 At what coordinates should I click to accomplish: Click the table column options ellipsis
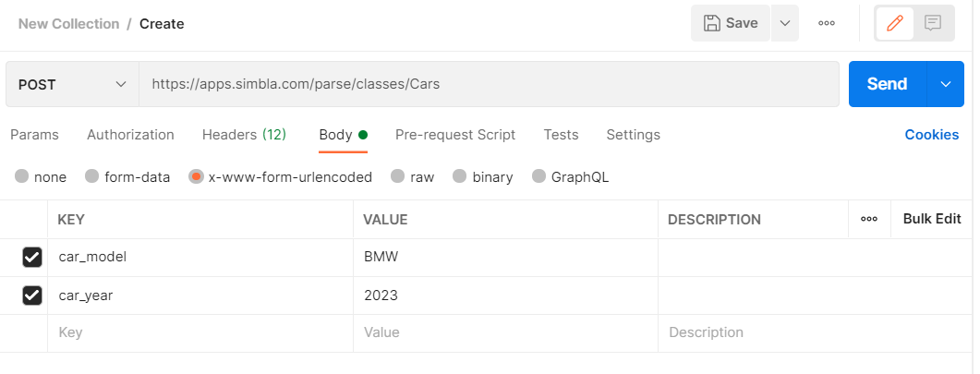click(868, 220)
